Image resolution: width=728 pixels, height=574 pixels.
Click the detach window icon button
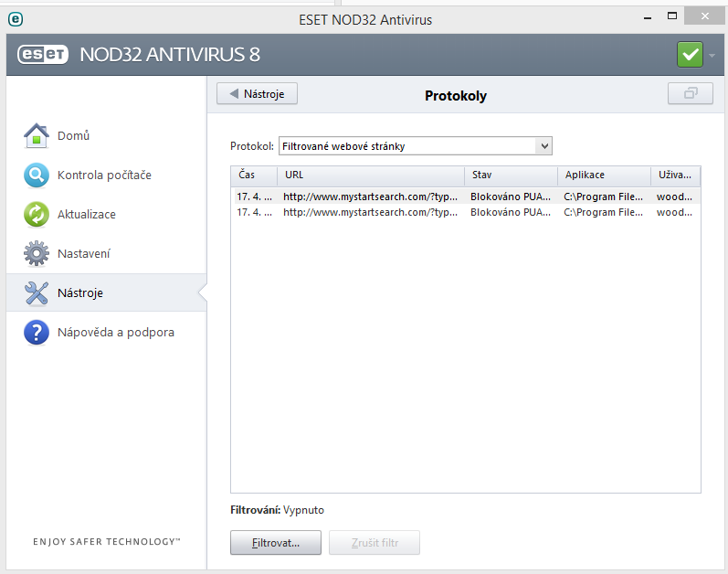click(x=691, y=94)
